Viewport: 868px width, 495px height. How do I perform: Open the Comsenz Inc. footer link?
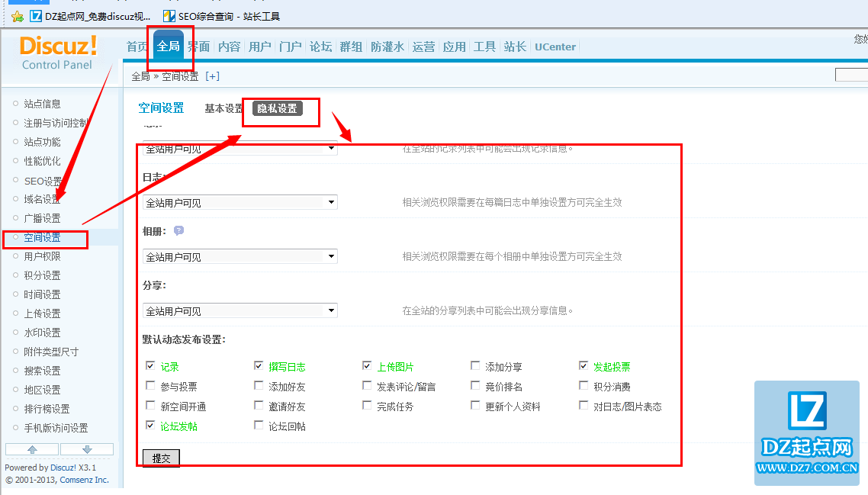tap(84, 480)
